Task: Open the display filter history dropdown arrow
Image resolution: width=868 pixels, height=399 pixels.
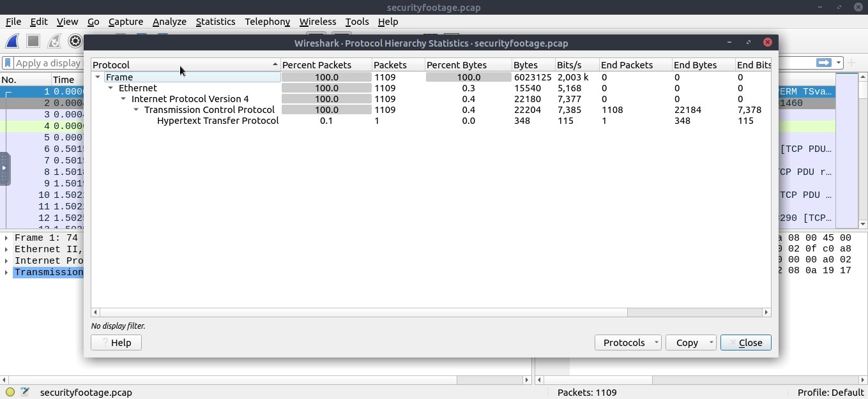Action: (839, 63)
